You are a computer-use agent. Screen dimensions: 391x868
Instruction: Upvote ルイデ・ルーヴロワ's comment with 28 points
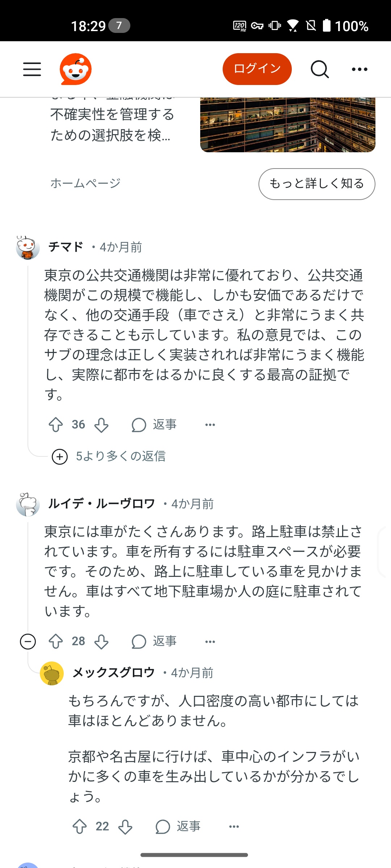(x=56, y=642)
